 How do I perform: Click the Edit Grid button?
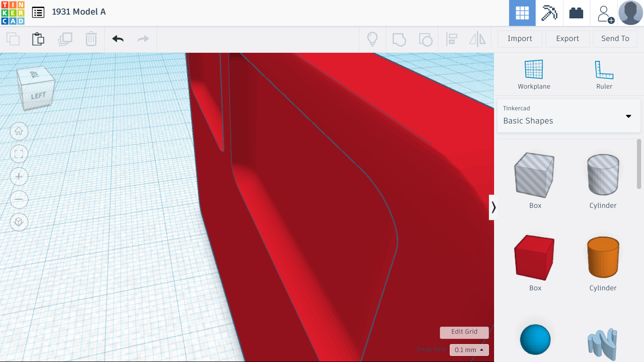(464, 332)
